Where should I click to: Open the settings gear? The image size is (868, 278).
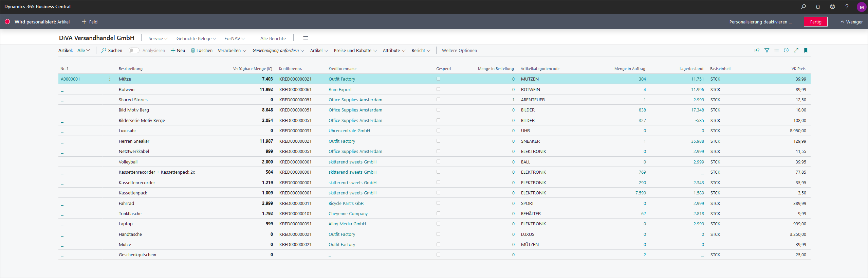832,7
